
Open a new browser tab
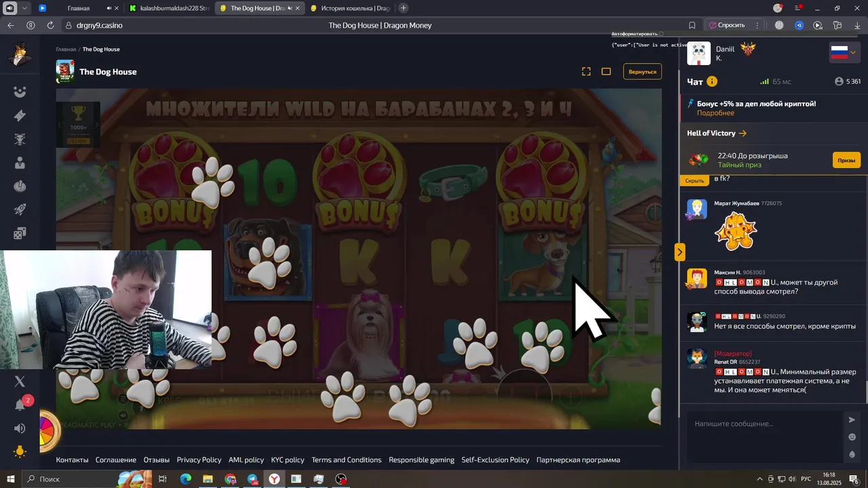pos(403,8)
